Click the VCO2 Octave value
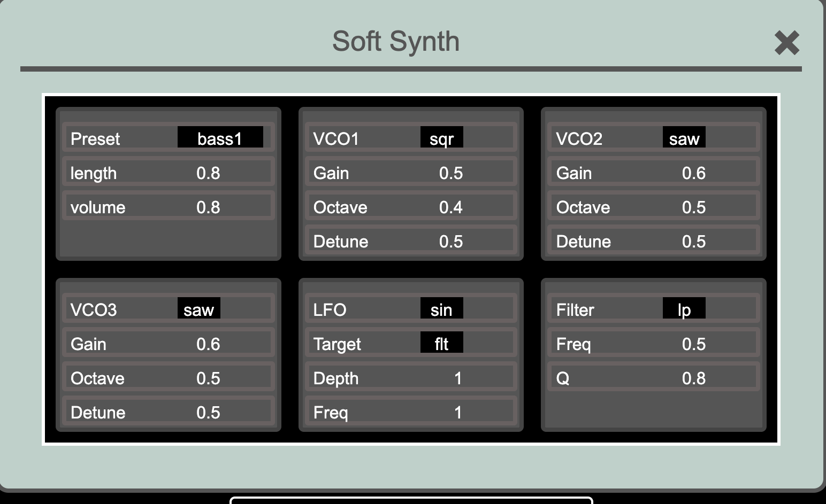 (693, 207)
